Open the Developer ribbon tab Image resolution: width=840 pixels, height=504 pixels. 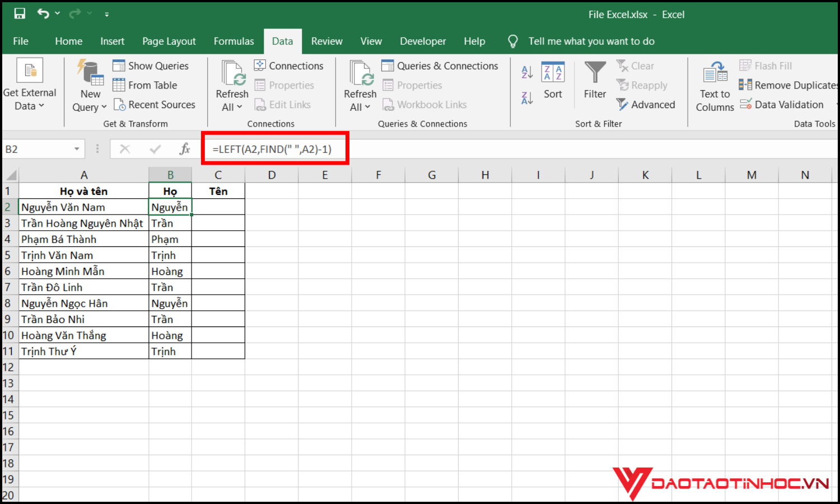(x=422, y=41)
